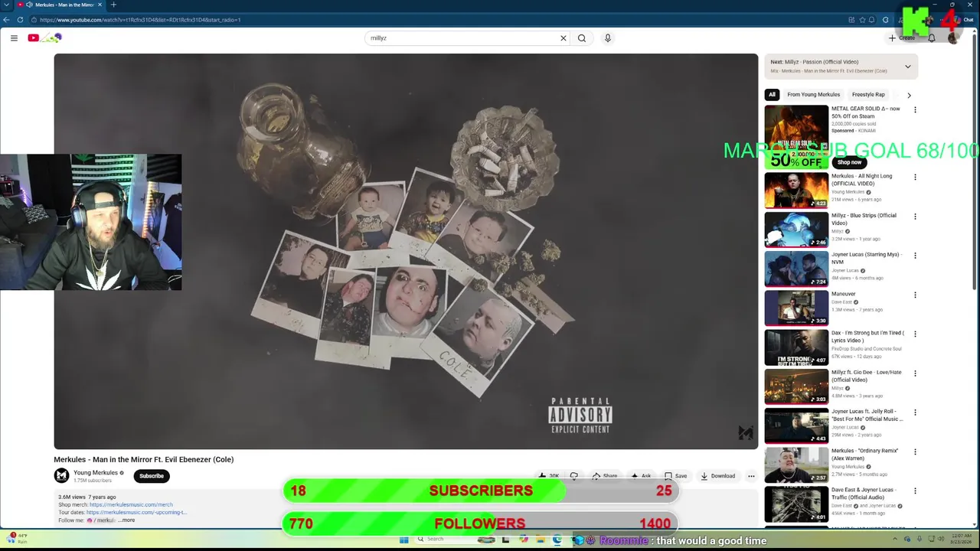Viewport: 980px width, 551px height.
Task: Open options for Dax I'm Strong video
Action: point(915,334)
